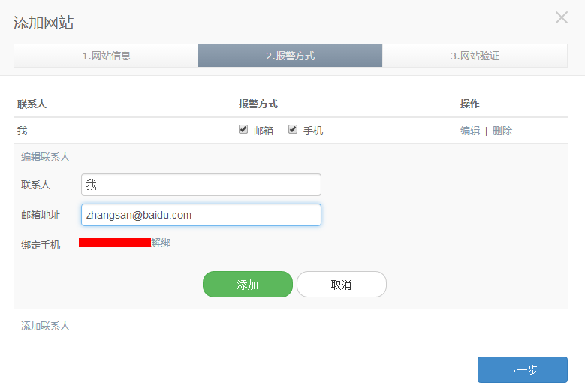Switch to the 1.网站信息 step tab
The height and width of the screenshot is (392, 585).
106,56
